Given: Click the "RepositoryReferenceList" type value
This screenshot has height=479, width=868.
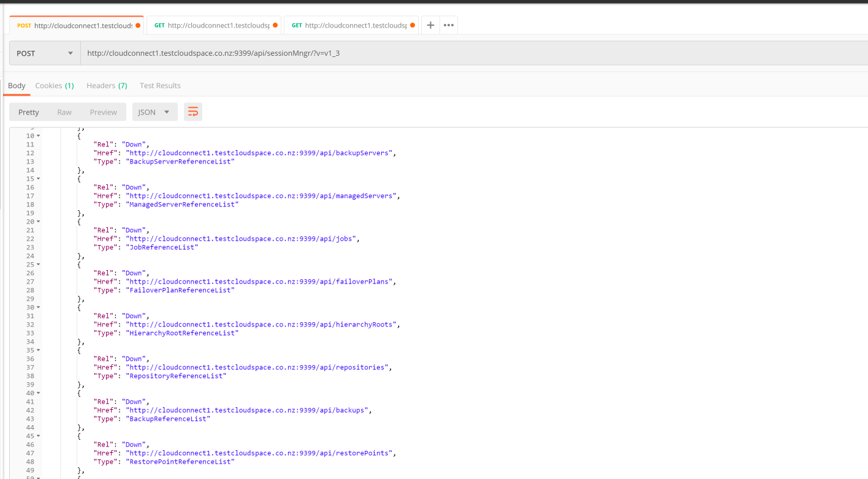Looking at the screenshot, I should click(176, 375).
